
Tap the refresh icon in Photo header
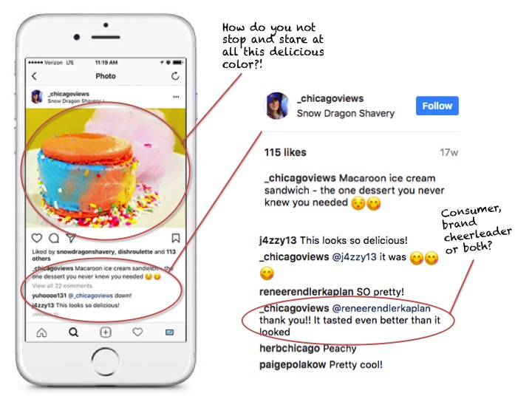point(175,76)
